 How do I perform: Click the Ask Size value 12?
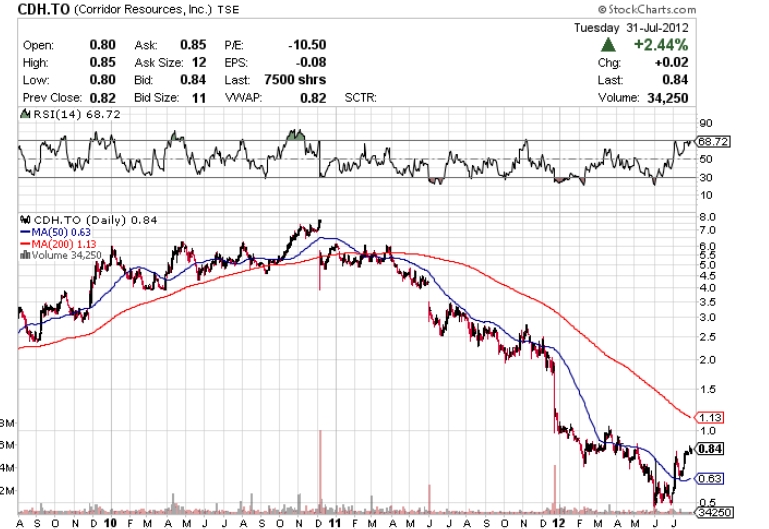coord(199,63)
